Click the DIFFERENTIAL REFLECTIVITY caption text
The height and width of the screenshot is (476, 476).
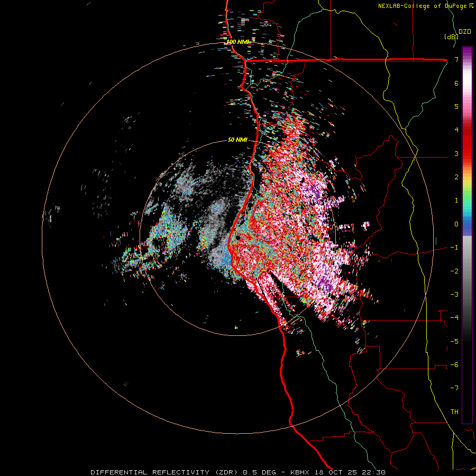click(x=150, y=472)
